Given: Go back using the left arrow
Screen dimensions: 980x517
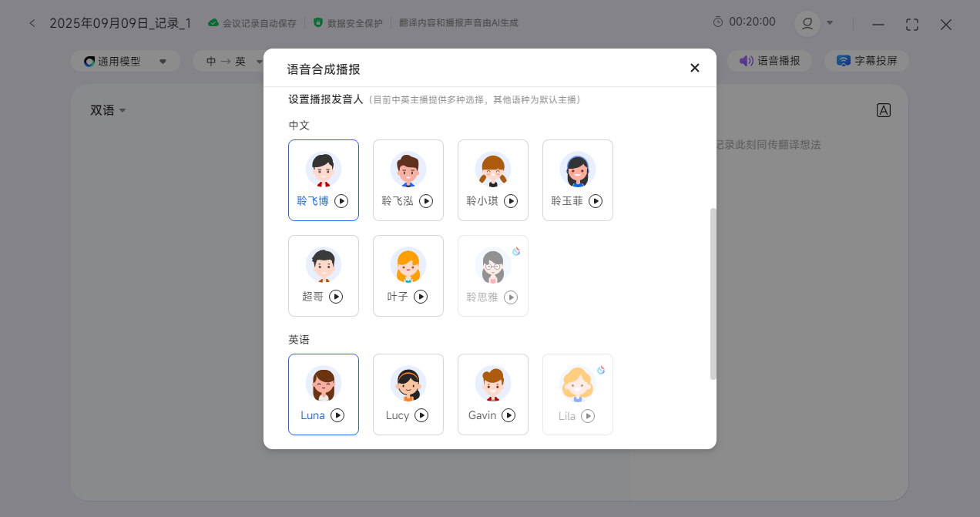Looking at the screenshot, I should 32,23.
